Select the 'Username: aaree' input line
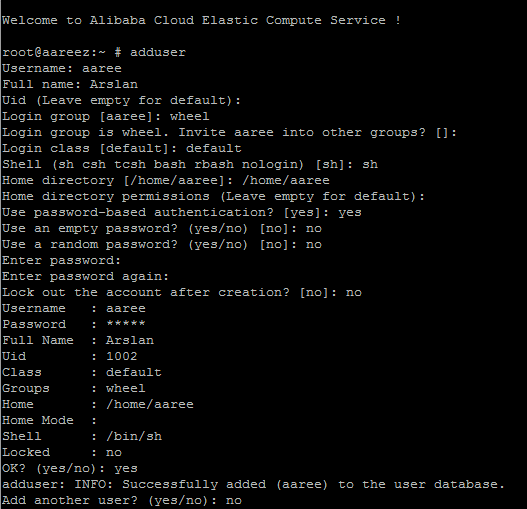 (x=62, y=69)
